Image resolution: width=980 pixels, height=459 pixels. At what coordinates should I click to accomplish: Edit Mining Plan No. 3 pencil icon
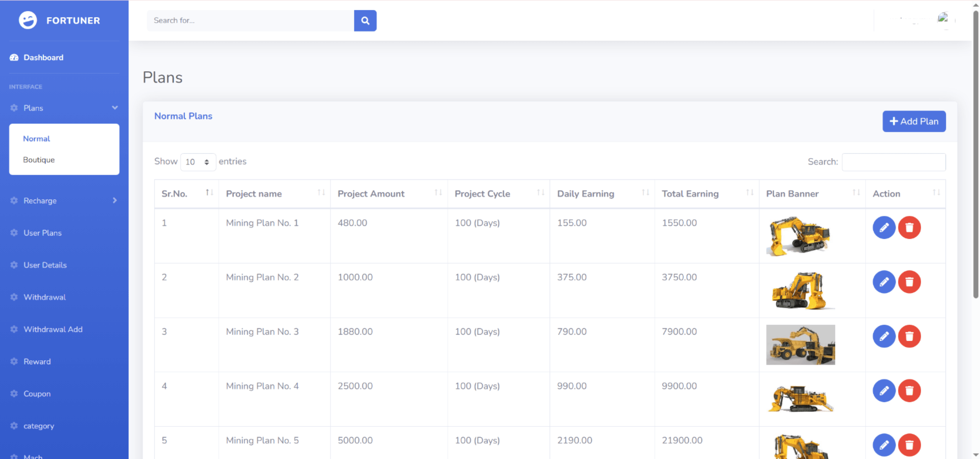(884, 336)
